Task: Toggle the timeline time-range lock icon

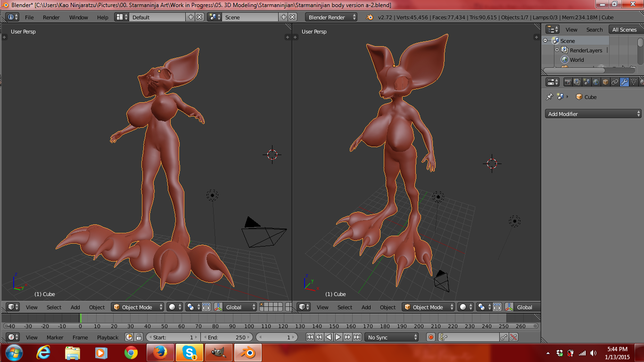Action: [x=139, y=337]
